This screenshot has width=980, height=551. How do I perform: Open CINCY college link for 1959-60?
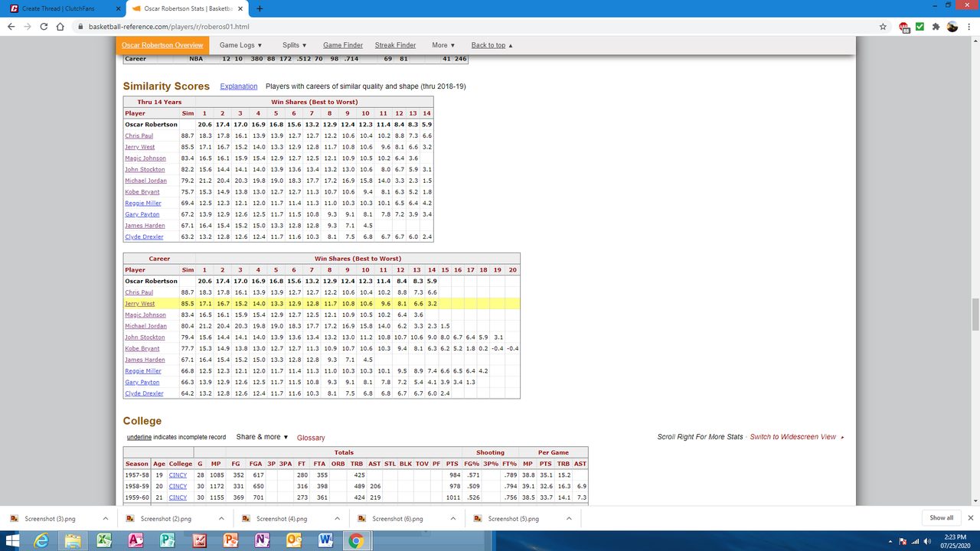click(178, 497)
